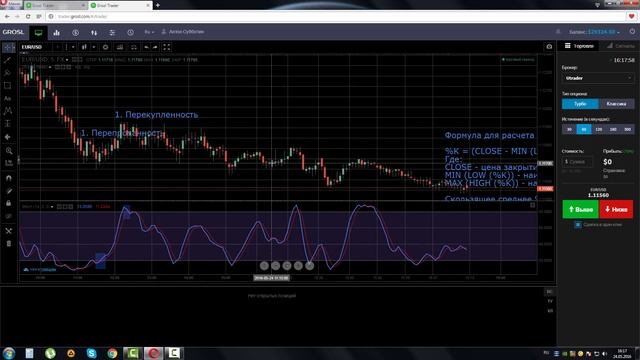
Task: Click the green Выше button
Action: [x=580, y=209]
